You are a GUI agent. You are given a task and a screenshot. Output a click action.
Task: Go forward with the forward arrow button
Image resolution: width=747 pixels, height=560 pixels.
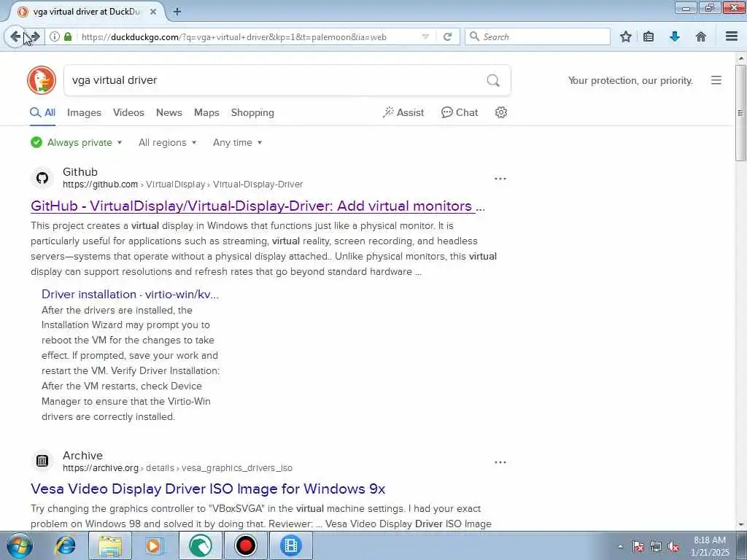[x=36, y=36]
